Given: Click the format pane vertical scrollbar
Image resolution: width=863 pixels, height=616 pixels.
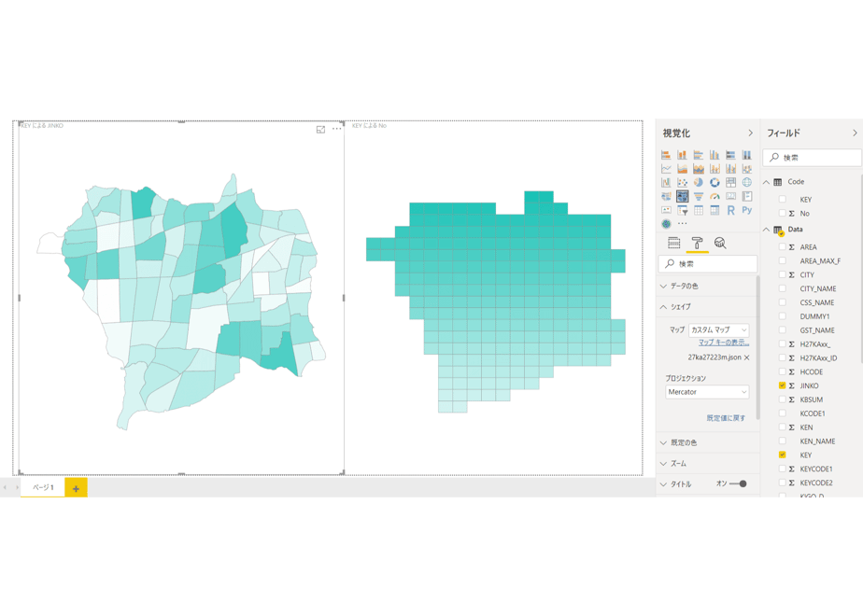Looking at the screenshot, I should click(x=757, y=346).
